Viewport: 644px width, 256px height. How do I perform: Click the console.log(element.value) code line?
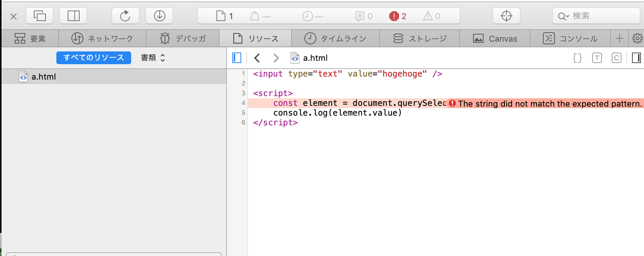(x=337, y=113)
